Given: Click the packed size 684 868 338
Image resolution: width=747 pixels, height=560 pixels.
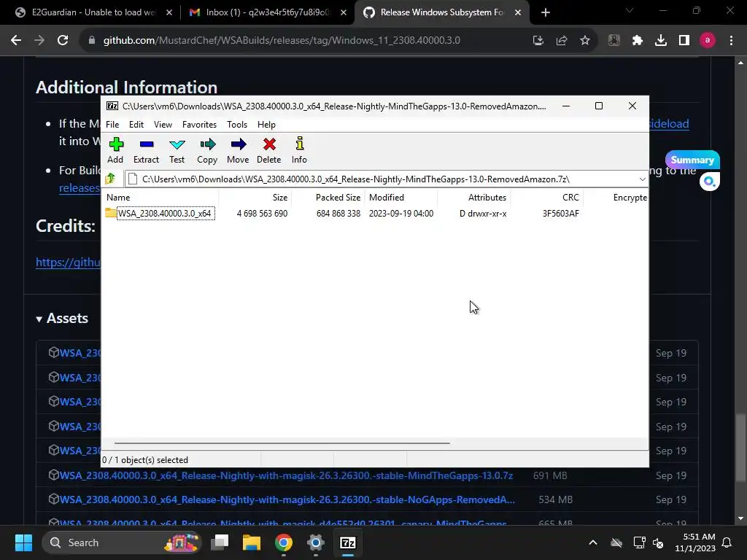Looking at the screenshot, I should coord(338,214).
